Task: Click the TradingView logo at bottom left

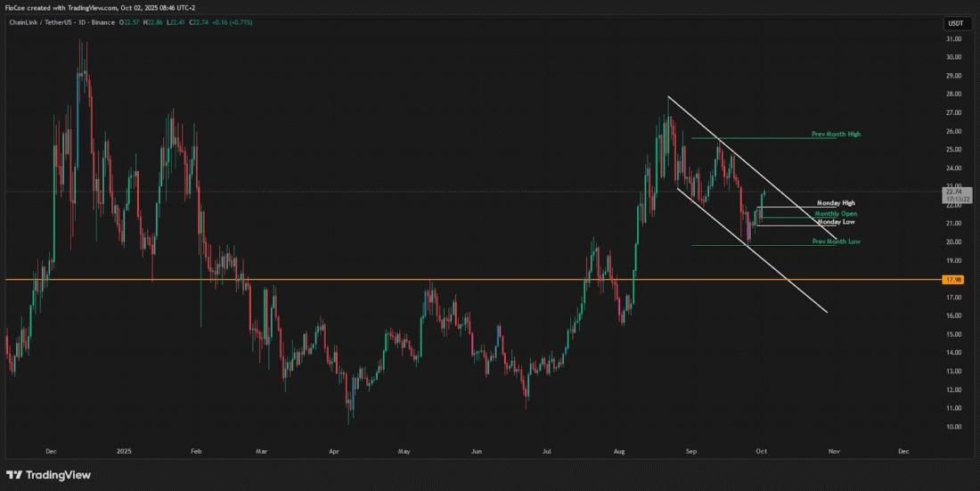Action: (x=48, y=474)
